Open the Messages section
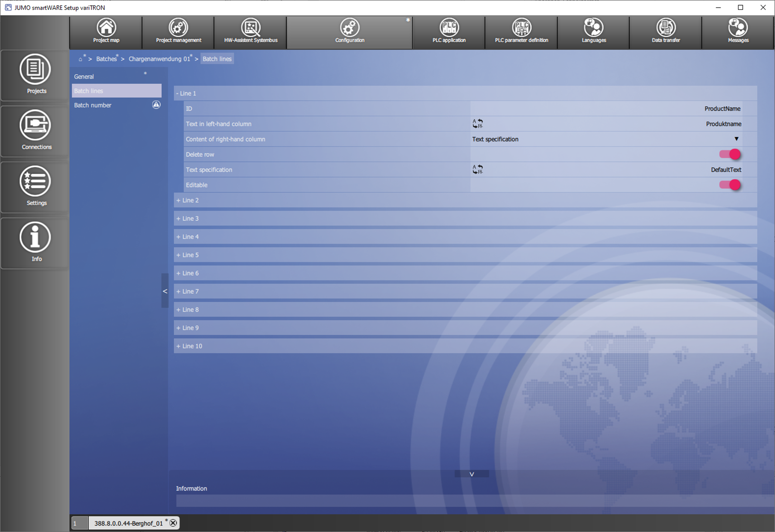Screen dimensions: 775x532 (738, 32)
